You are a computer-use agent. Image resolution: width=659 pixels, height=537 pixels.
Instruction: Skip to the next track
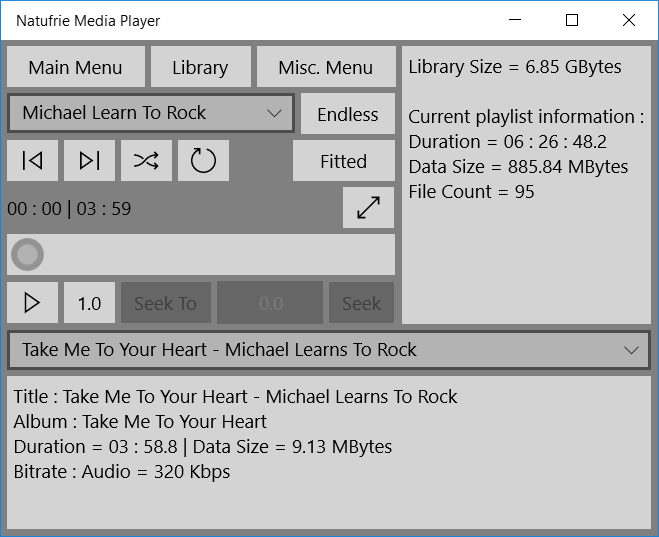click(90, 161)
